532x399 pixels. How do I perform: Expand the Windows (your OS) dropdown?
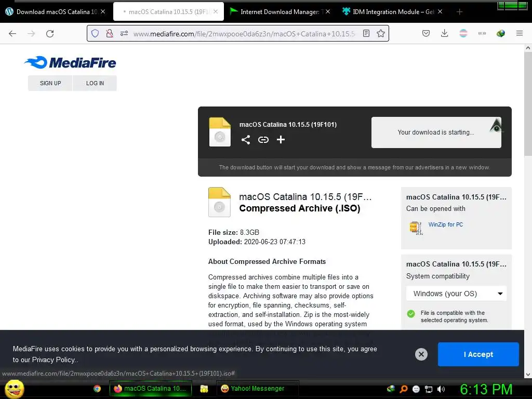[456, 294]
